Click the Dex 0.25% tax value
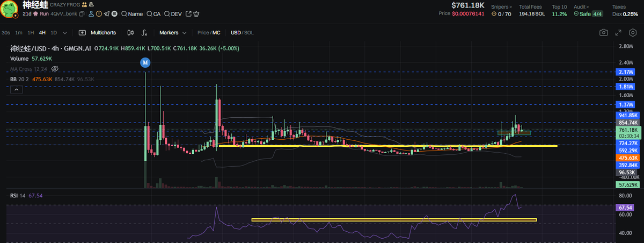This screenshot has width=644, height=243. (625, 13)
